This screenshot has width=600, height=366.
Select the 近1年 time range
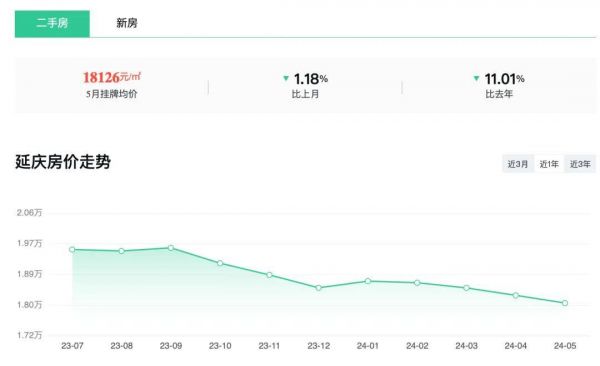(x=549, y=164)
